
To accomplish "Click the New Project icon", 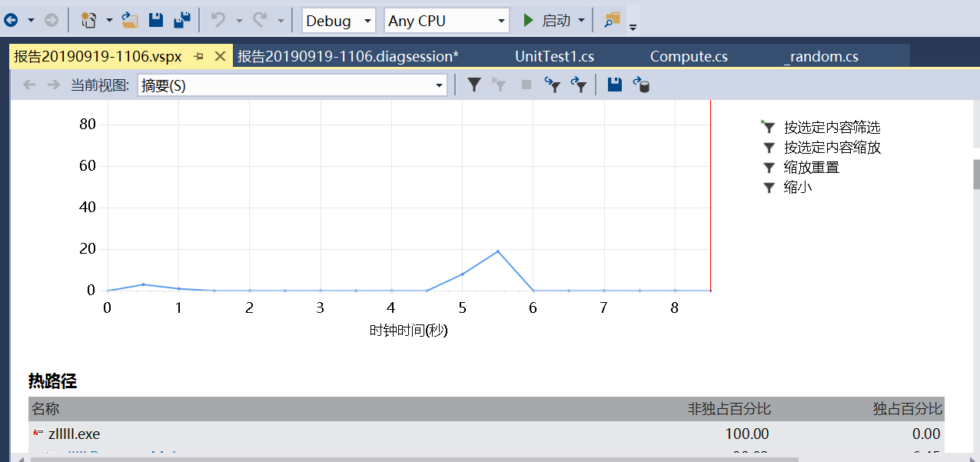I will (x=89, y=21).
